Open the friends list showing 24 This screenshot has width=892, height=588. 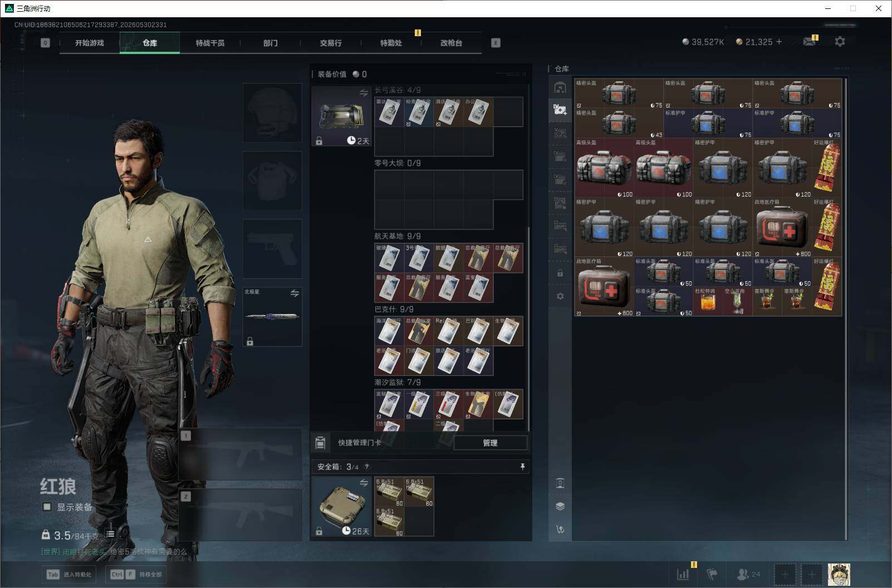click(748, 574)
